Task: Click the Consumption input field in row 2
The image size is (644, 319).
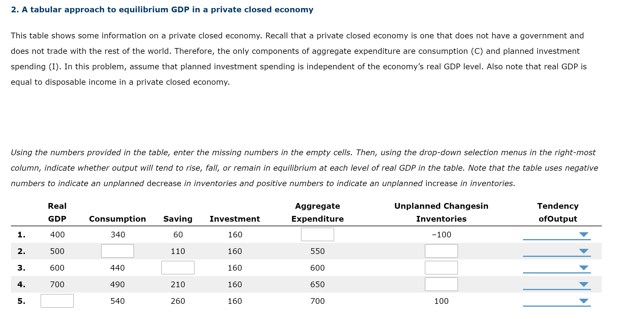Action: 118,251
